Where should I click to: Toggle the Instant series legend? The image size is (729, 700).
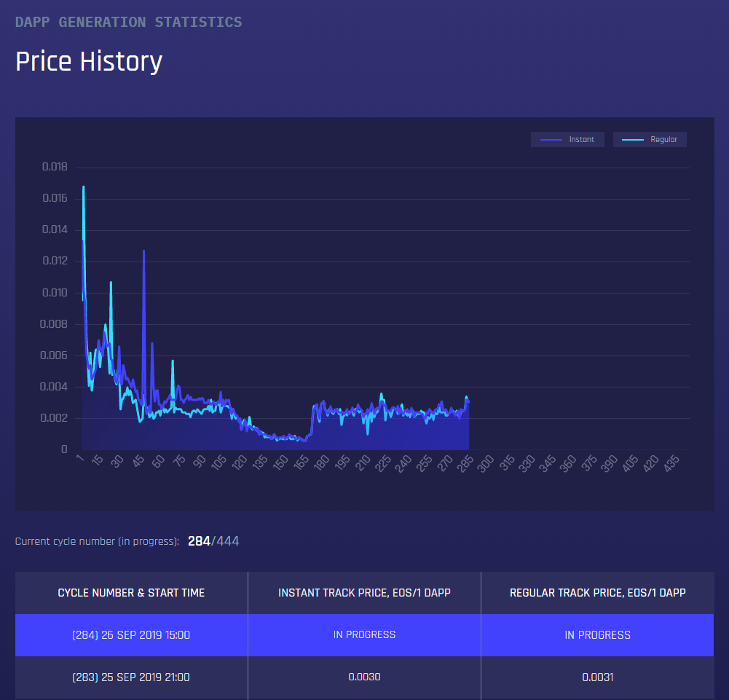pos(567,140)
